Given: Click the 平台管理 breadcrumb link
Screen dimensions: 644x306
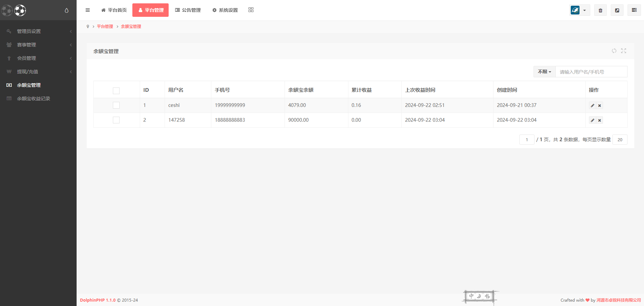Looking at the screenshot, I should [x=105, y=27].
